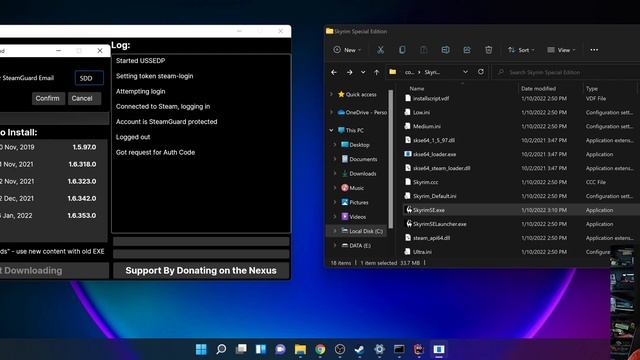The height and width of the screenshot is (360, 640).
Task: Click the Delete trash icon in File Explorer
Action: (x=489, y=50)
